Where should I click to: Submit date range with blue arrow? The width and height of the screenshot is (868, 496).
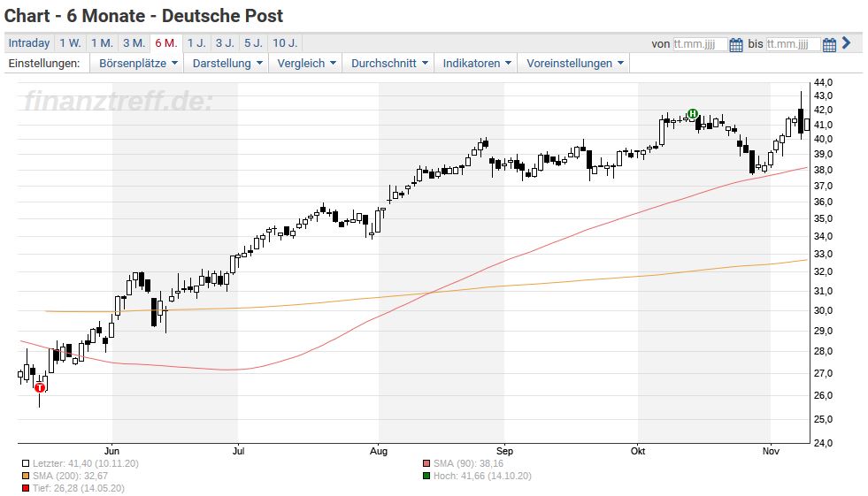pos(846,42)
